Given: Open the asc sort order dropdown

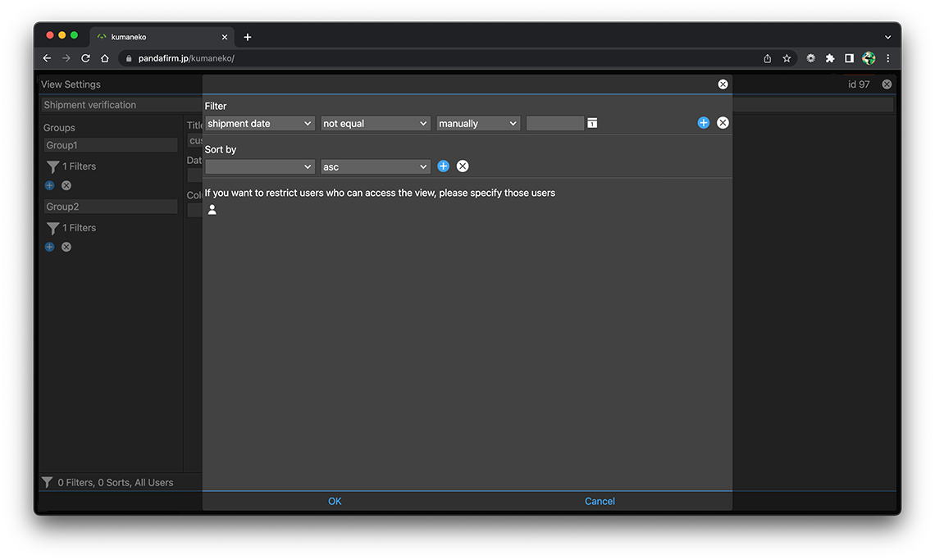Looking at the screenshot, I should [x=375, y=167].
